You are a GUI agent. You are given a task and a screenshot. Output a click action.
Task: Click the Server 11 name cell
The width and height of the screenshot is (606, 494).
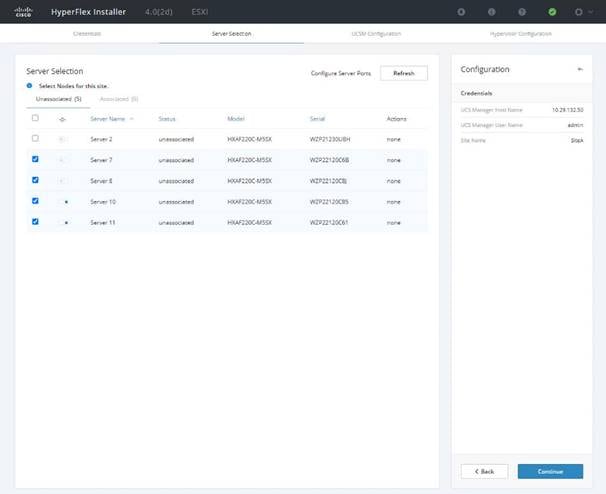tap(103, 223)
